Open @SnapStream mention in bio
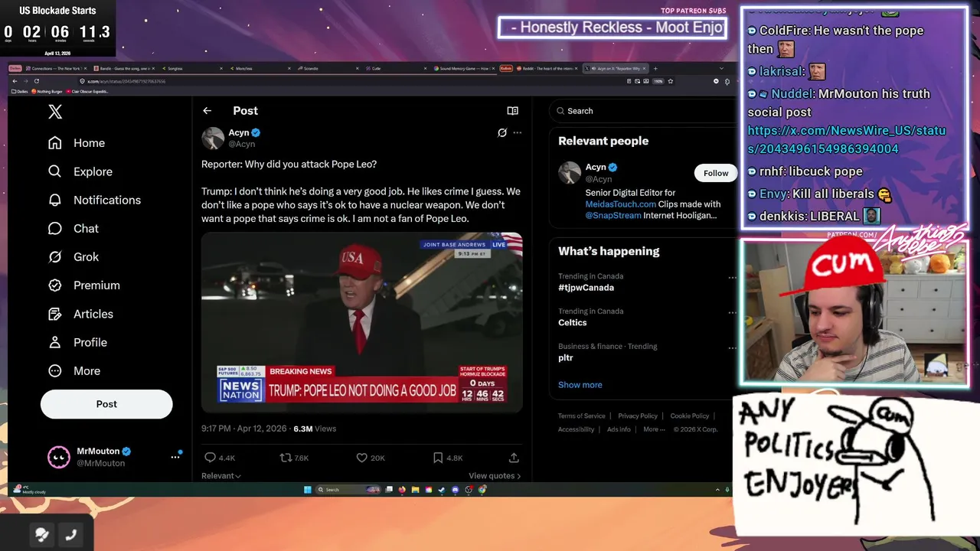 click(x=613, y=216)
